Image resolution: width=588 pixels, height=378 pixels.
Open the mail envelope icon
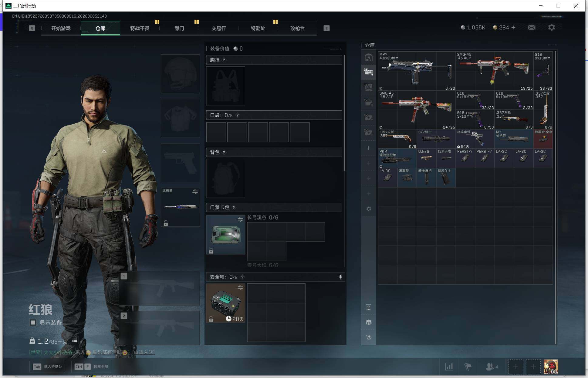click(x=532, y=28)
